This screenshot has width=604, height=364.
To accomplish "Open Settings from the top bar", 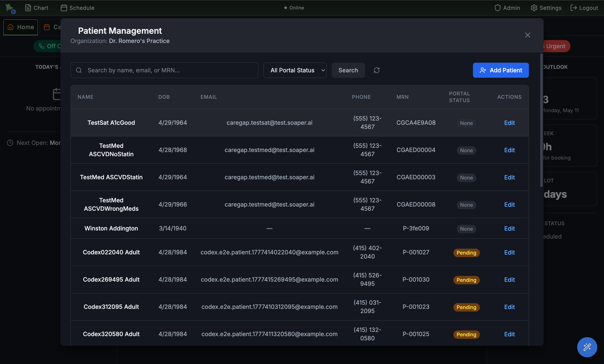I will (546, 8).
